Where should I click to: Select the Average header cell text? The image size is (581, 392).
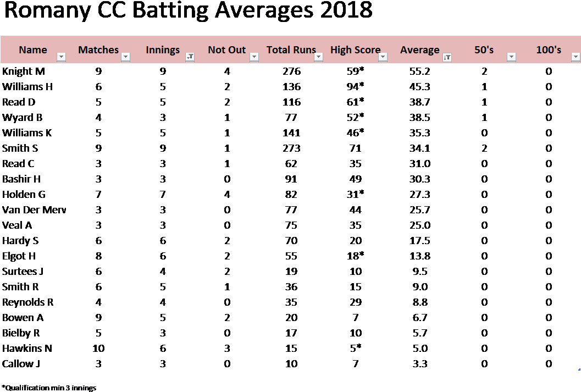tap(419, 50)
